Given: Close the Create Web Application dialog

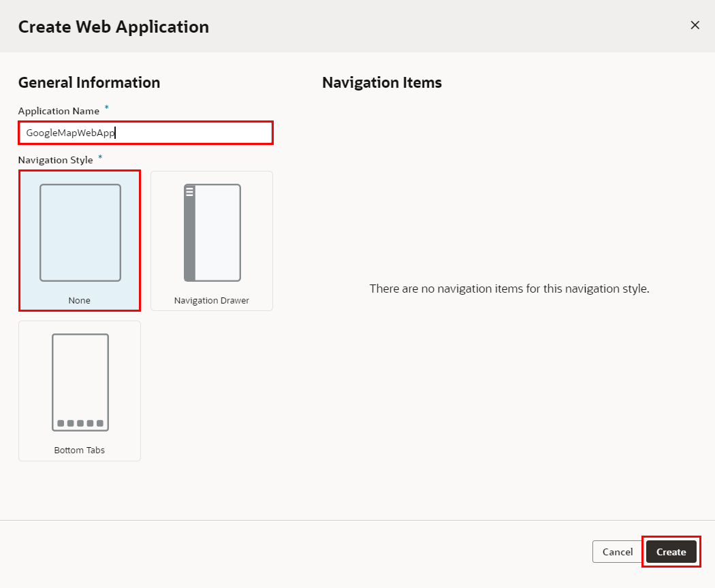Looking at the screenshot, I should click(695, 25).
